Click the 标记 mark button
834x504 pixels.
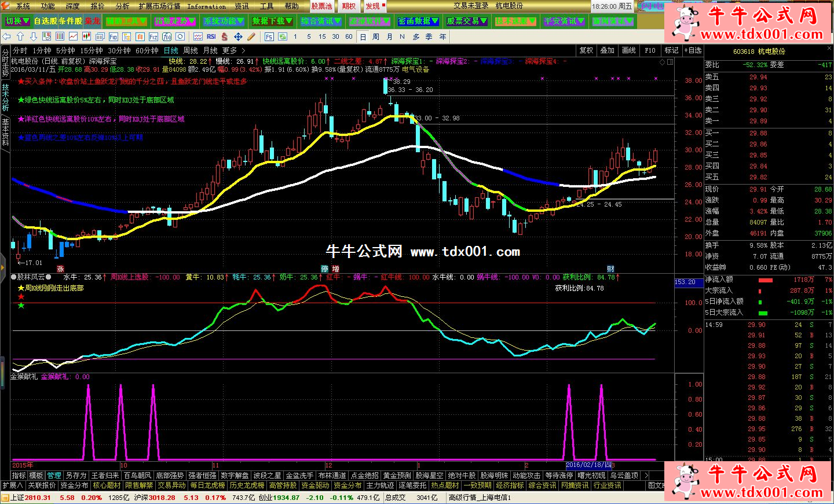(x=671, y=50)
